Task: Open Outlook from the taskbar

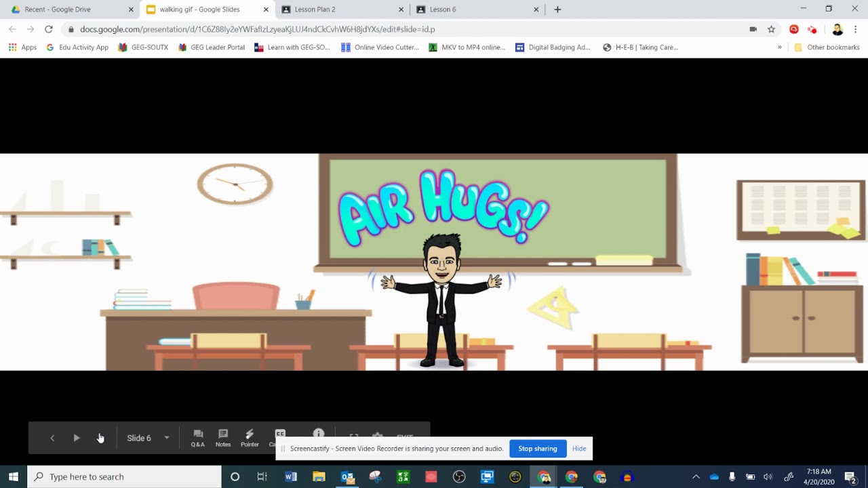Action: click(x=347, y=476)
